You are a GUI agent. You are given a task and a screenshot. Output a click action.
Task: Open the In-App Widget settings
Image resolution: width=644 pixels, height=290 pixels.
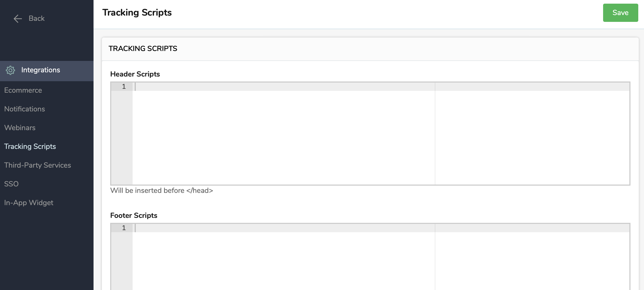29,203
